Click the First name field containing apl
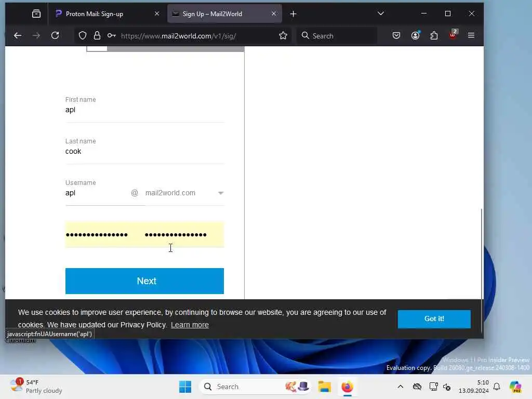Screen dimensions: 532x399 click(x=144, y=110)
